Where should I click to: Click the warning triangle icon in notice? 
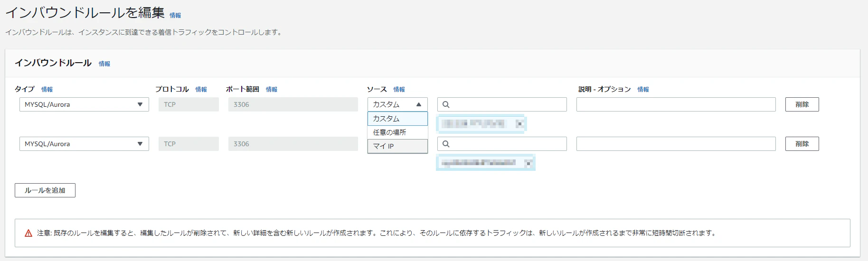pos(28,233)
